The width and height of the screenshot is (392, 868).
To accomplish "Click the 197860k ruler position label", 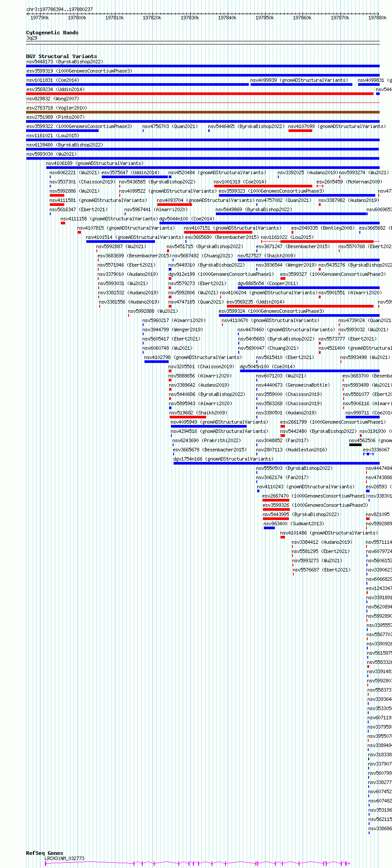I will 302,18.
